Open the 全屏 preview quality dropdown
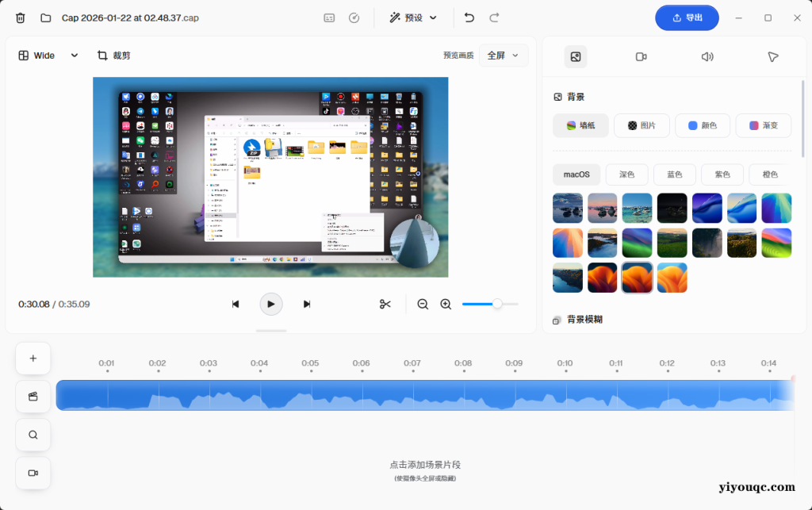 click(504, 56)
